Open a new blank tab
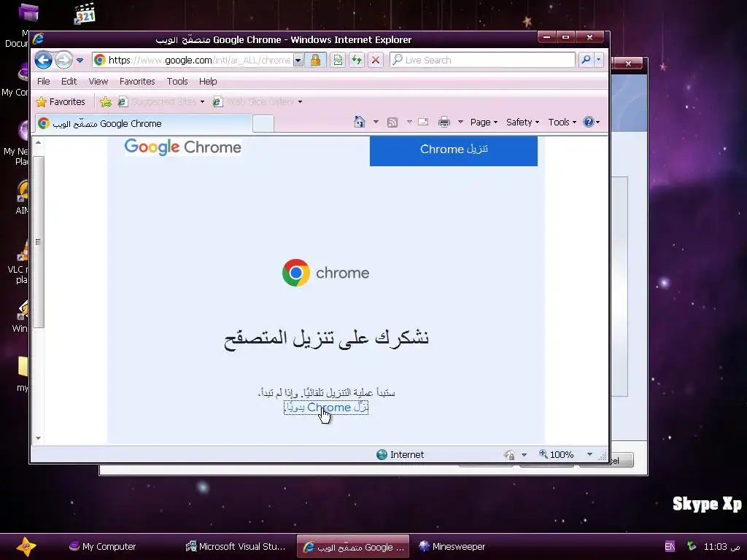Screen dimensions: 747x560 point(263,124)
